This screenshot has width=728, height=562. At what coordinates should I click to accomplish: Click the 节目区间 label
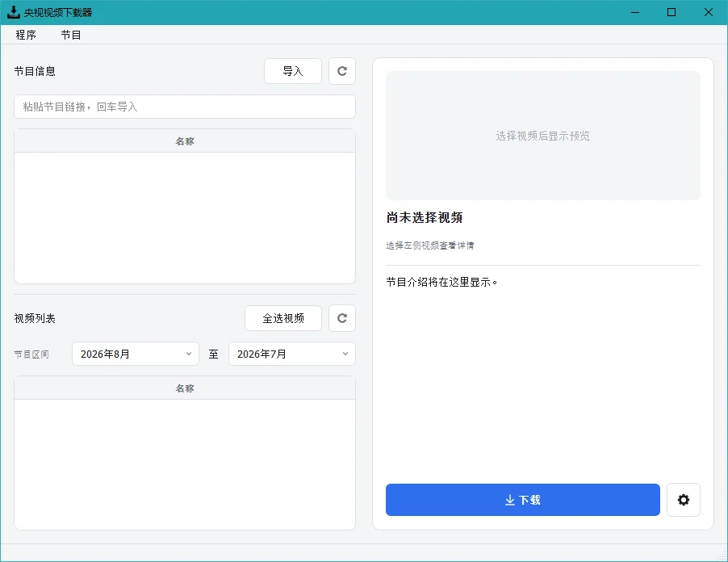(31, 354)
